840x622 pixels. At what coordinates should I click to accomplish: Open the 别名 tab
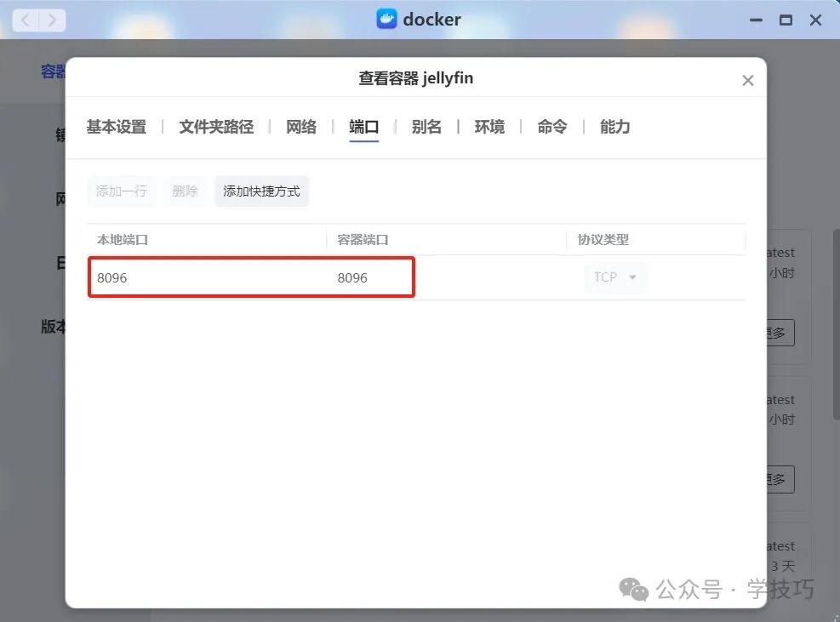pyautogui.click(x=426, y=127)
